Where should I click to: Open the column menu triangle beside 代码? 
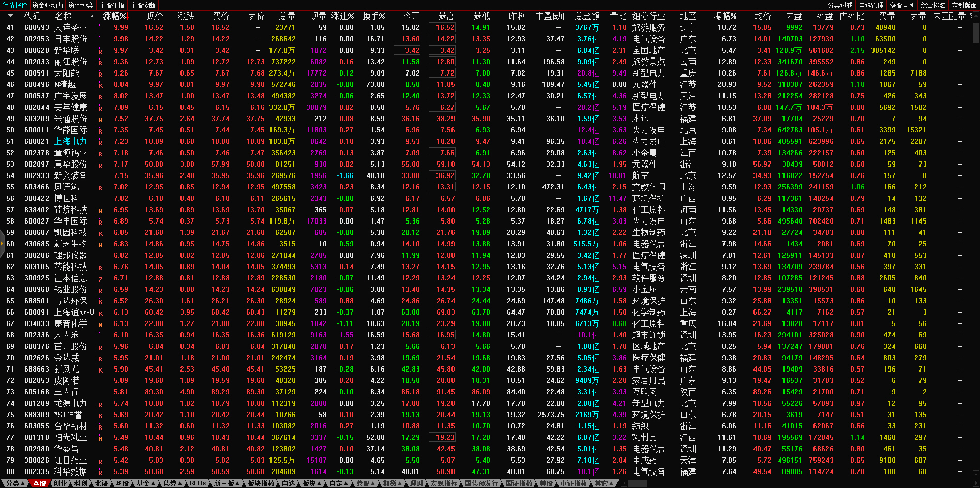(11, 17)
